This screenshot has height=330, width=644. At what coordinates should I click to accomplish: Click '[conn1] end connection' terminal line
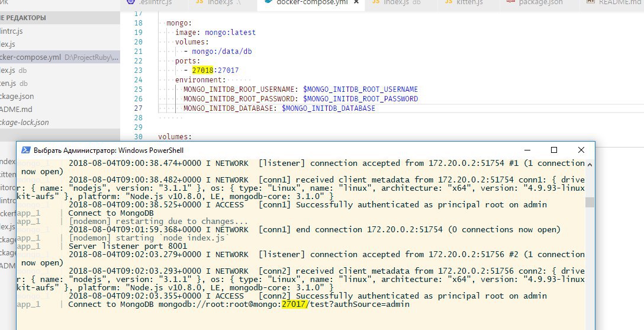click(314, 230)
